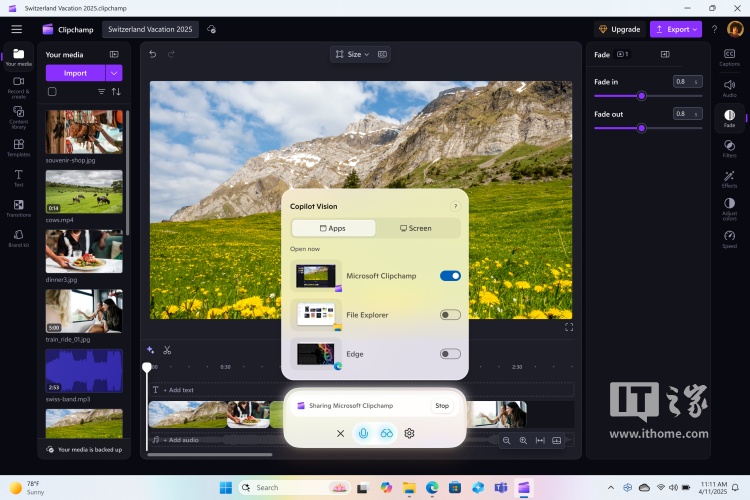This screenshot has height=500, width=750.
Task: Open Your media sidebar tab
Action: 19,57
